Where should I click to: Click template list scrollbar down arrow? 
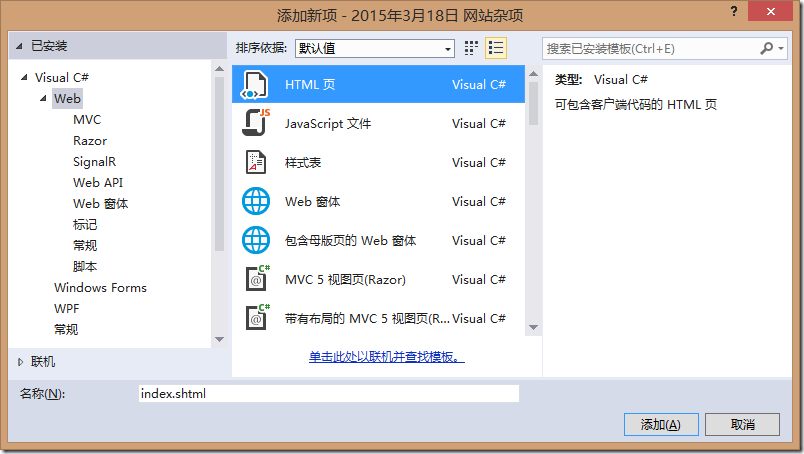pos(533,327)
